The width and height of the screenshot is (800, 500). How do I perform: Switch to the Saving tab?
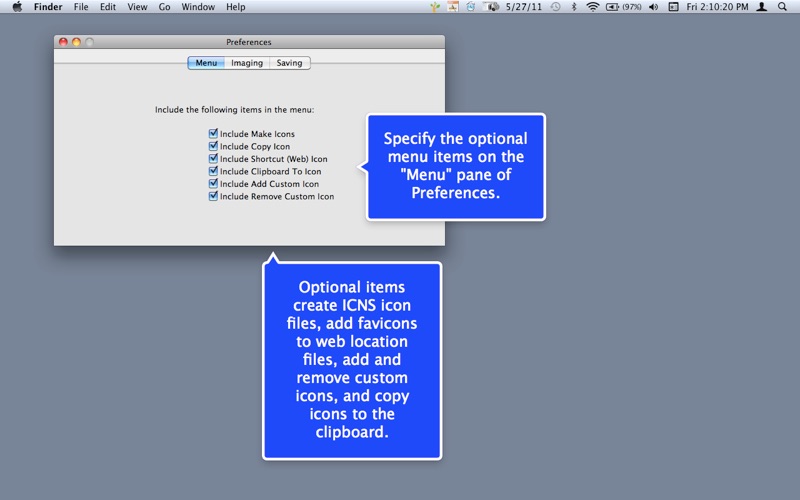(289, 63)
